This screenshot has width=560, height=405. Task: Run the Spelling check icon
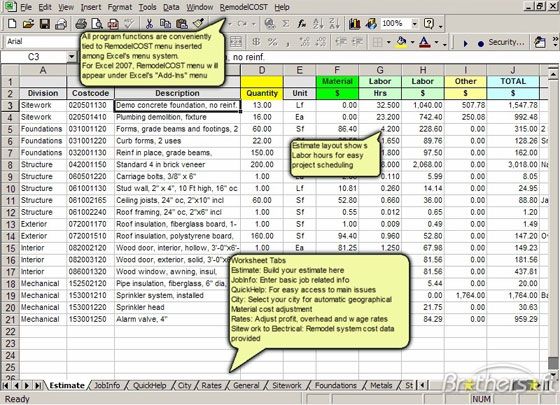pyautogui.click(x=129, y=24)
